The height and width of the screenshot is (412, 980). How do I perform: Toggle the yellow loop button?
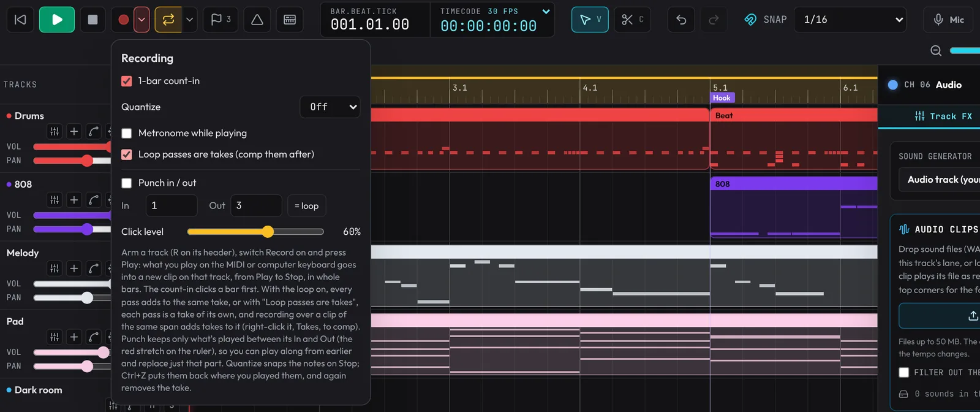point(168,20)
